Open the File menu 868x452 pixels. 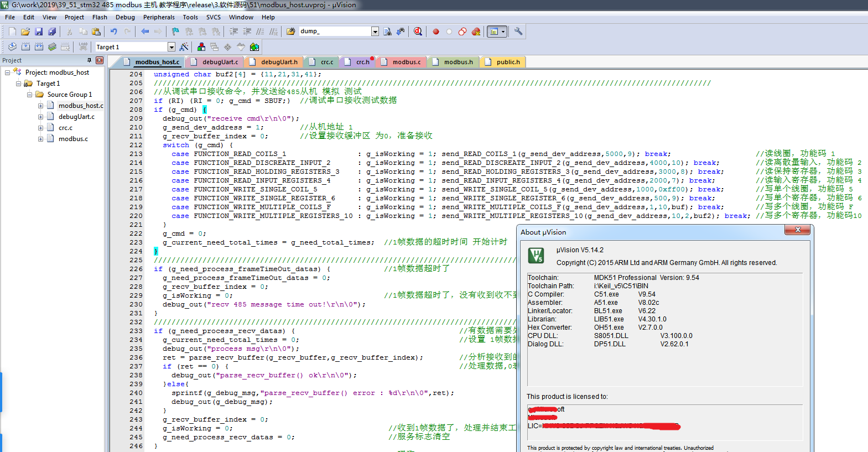[10, 17]
